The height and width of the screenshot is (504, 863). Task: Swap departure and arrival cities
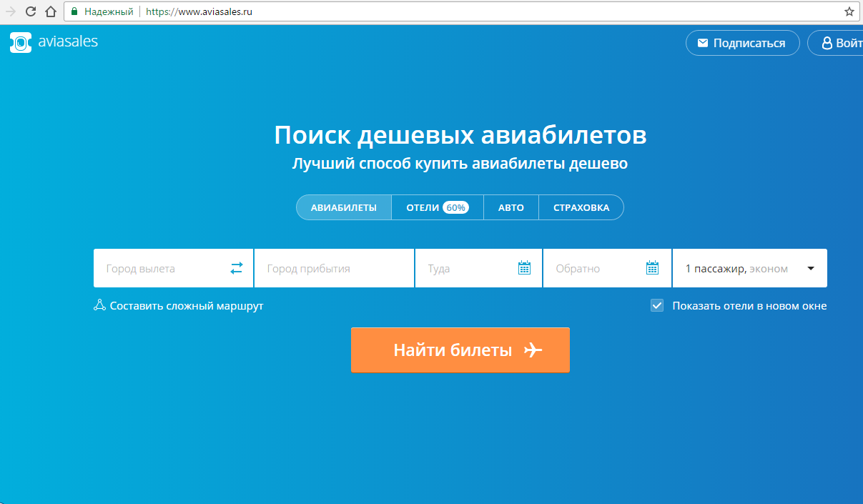point(237,268)
